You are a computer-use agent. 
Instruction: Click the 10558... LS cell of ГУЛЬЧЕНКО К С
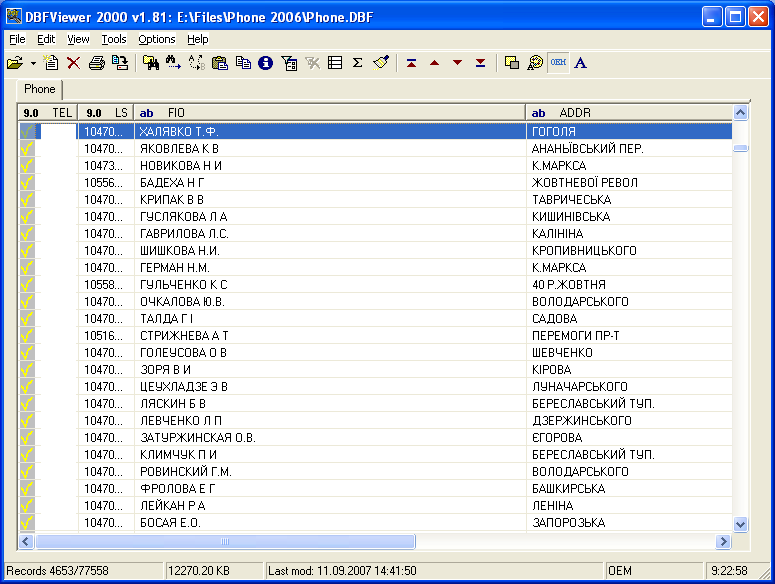click(x=106, y=285)
